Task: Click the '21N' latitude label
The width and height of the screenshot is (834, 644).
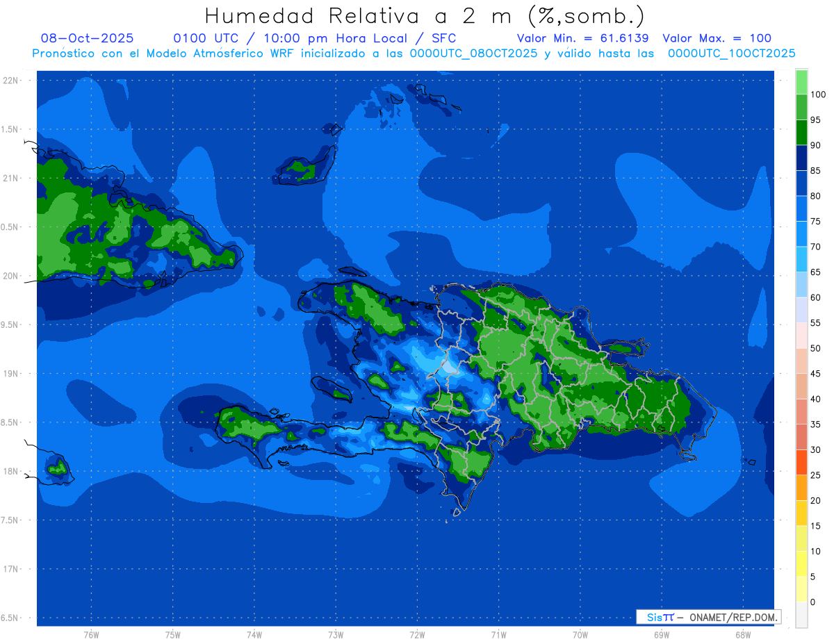Action: (11, 179)
